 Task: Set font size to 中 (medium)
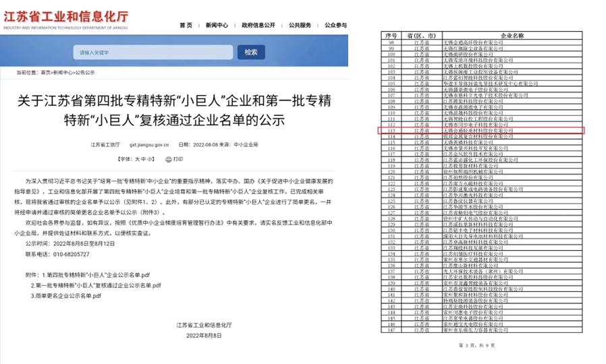tap(142, 160)
